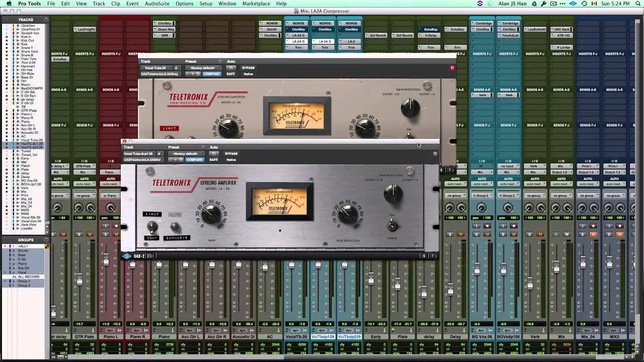Open the Tracks list popup menu arrow

coord(46,20)
